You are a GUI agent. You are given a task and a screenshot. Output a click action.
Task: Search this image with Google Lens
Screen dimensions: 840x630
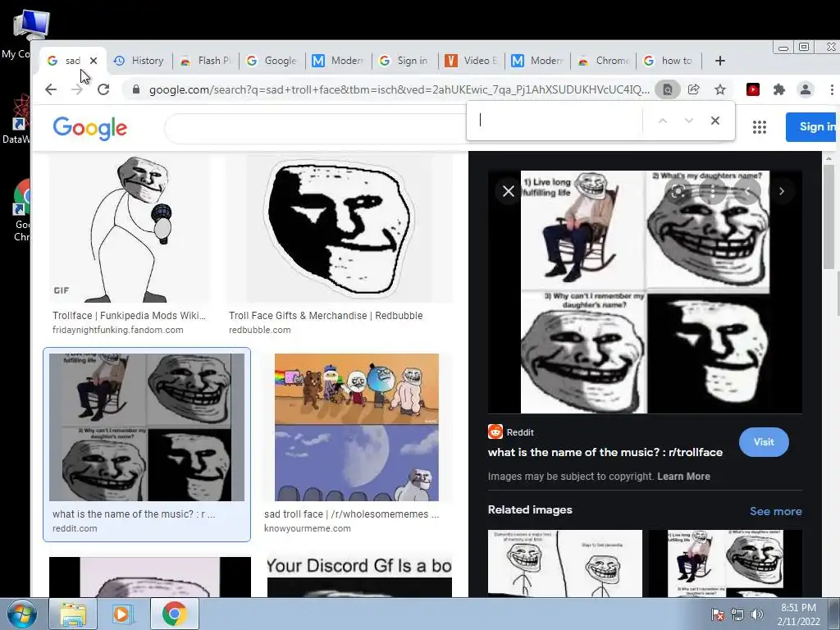[x=678, y=190]
